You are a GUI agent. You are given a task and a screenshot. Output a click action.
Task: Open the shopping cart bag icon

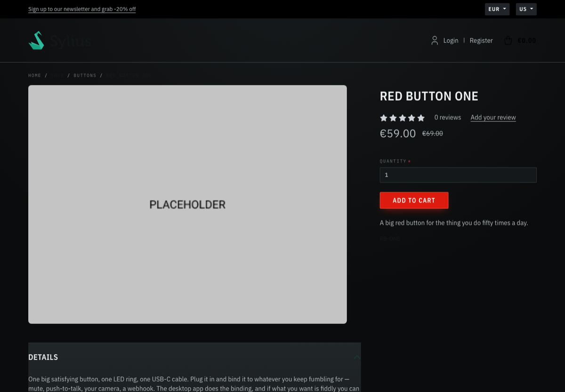(x=508, y=40)
